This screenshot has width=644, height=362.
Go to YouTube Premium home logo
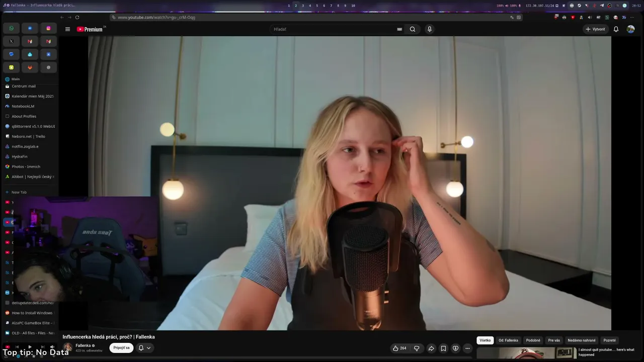(x=90, y=29)
